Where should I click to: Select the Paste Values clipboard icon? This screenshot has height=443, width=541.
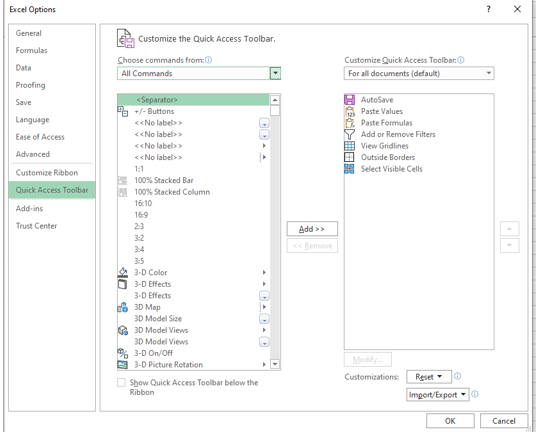(350, 111)
